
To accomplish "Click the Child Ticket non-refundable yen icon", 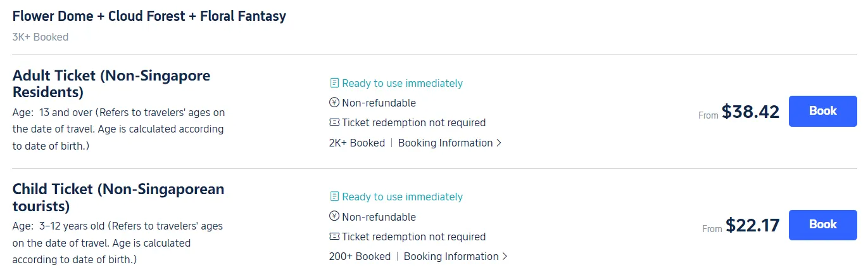I will point(334,216).
